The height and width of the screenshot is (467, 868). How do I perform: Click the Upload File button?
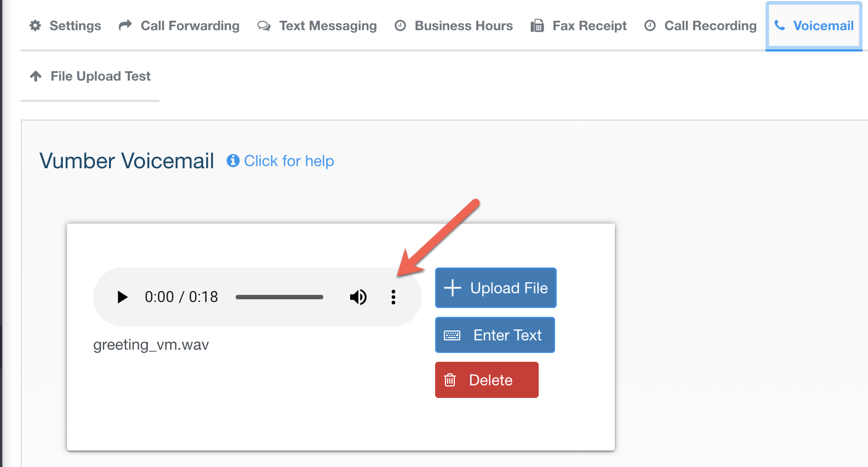point(496,288)
